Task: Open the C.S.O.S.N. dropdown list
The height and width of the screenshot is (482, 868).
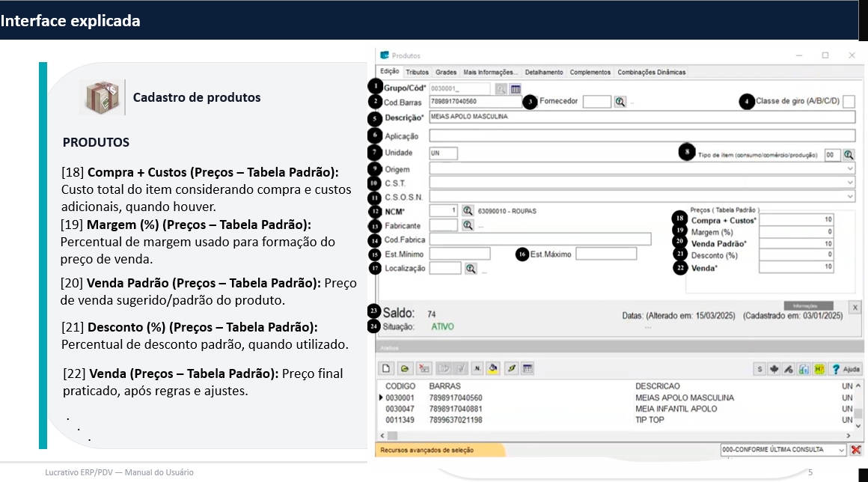Action: click(849, 197)
